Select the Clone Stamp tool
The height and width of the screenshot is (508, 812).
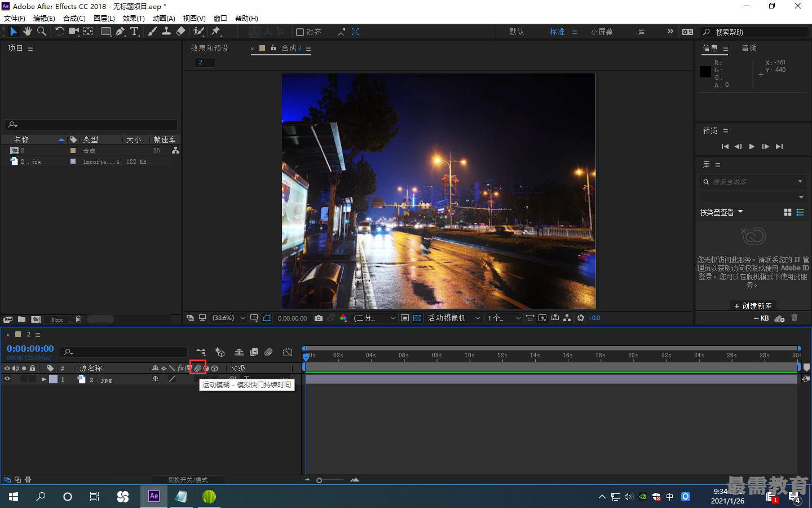click(166, 32)
